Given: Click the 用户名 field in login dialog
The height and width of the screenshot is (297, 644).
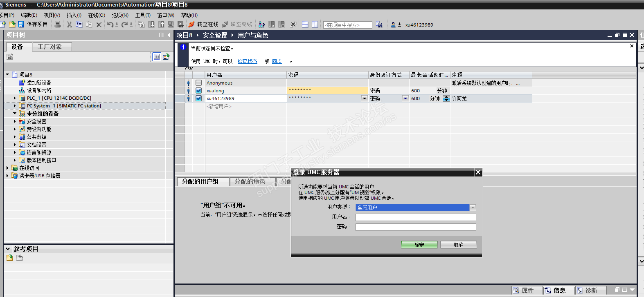Looking at the screenshot, I should [416, 217].
